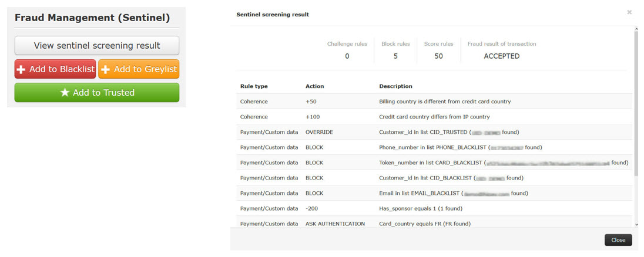Click scrollbar down arrow in results dialog
The width and height of the screenshot is (644, 257).
[x=636, y=224]
